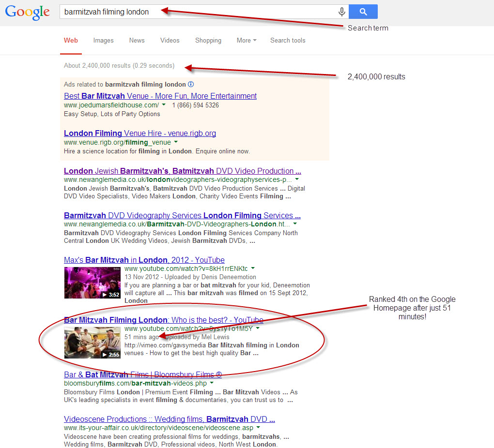
Task: Click the Google logo
Action: [28, 12]
